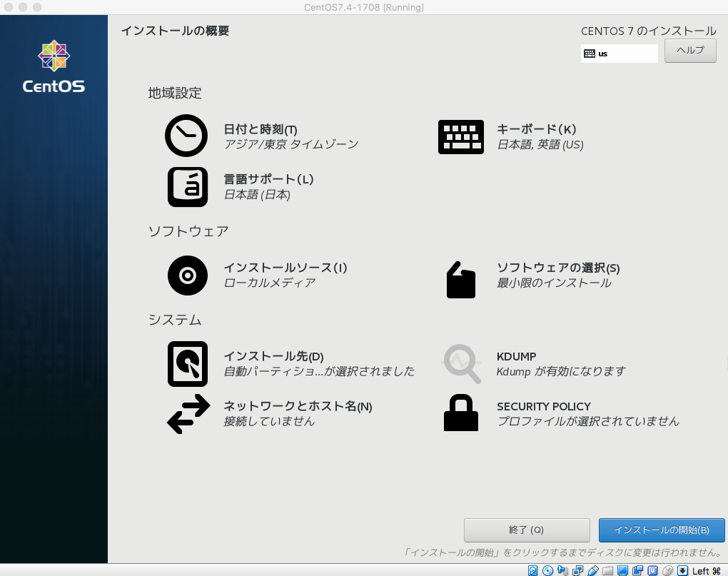
Task: Click the VirtualBox USB status icon
Action: (x=592, y=570)
